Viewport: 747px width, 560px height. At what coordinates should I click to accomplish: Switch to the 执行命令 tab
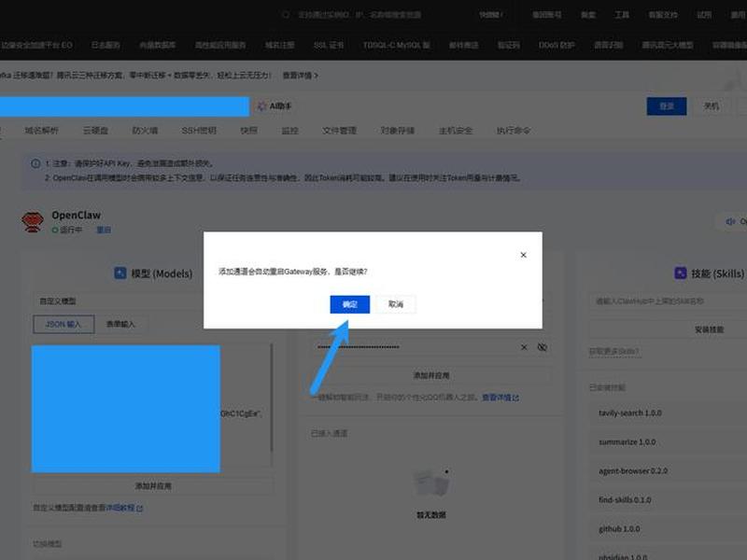(513, 131)
